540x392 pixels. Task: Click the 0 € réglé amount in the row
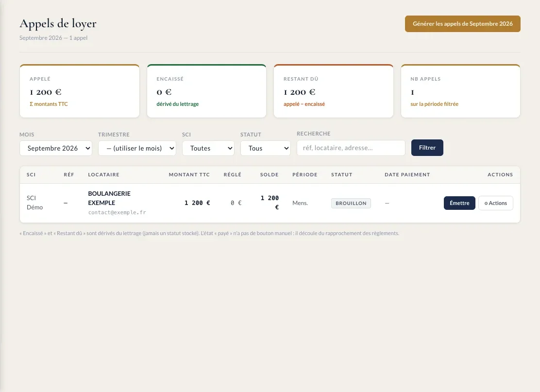point(236,203)
